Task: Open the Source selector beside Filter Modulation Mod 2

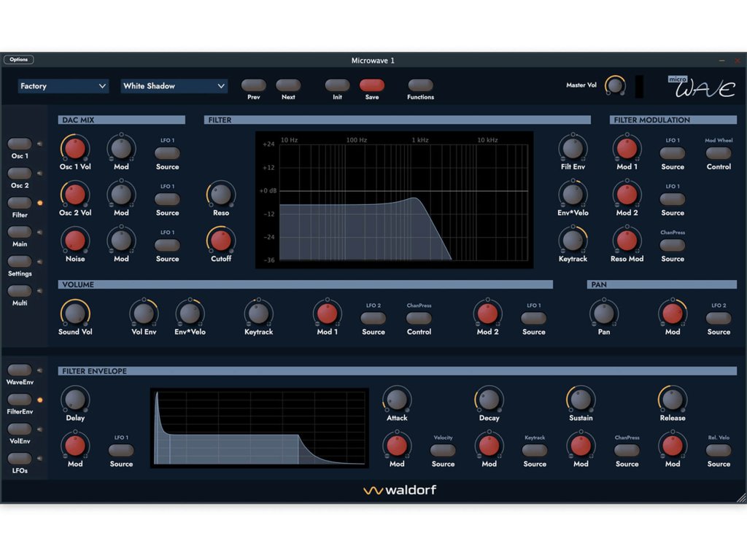Action: click(x=672, y=199)
